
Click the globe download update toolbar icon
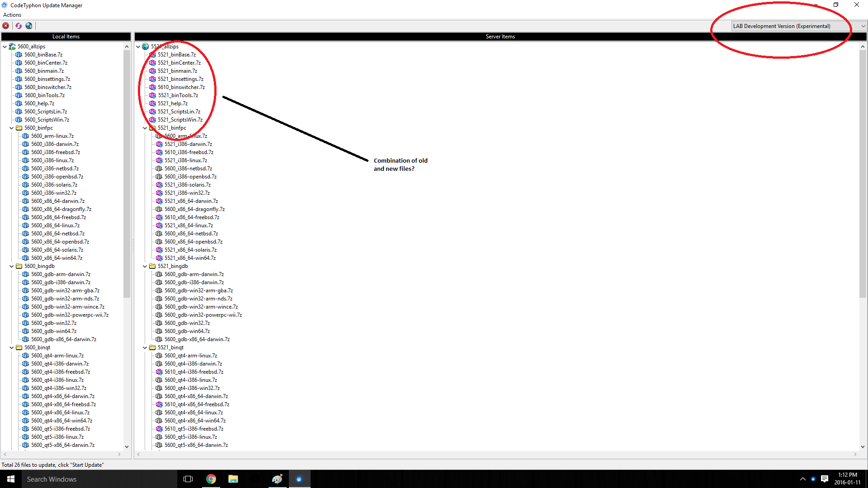(x=29, y=26)
